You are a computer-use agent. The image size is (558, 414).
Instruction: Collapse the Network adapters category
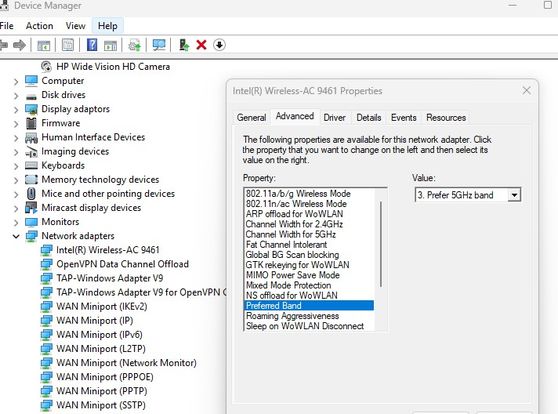(16, 236)
